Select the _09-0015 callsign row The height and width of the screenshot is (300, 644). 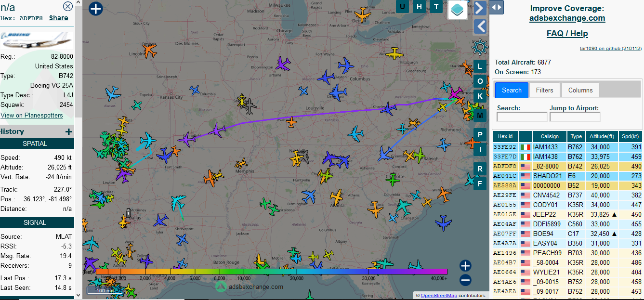click(568, 282)
